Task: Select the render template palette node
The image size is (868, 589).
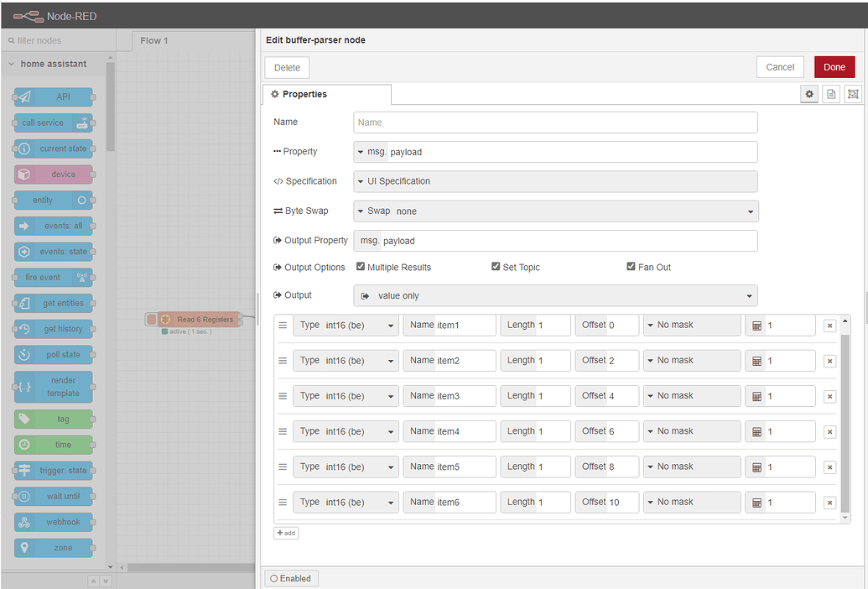Action: 54,387
